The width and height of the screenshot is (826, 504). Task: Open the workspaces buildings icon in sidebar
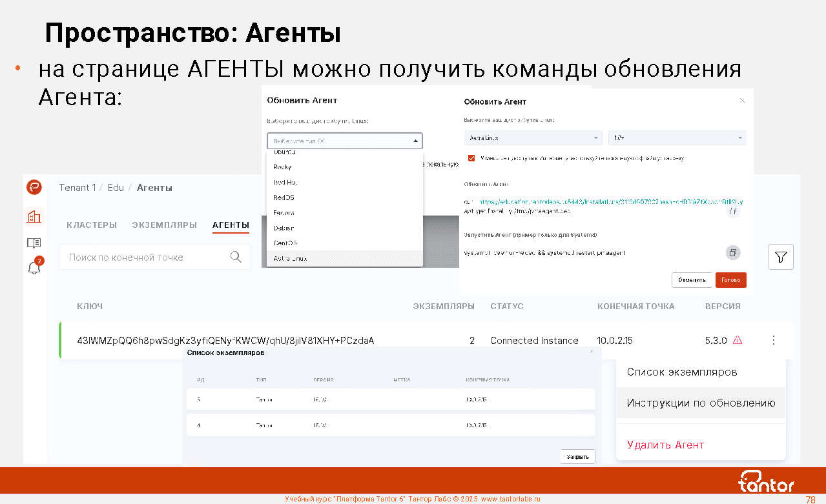[34, 216]
